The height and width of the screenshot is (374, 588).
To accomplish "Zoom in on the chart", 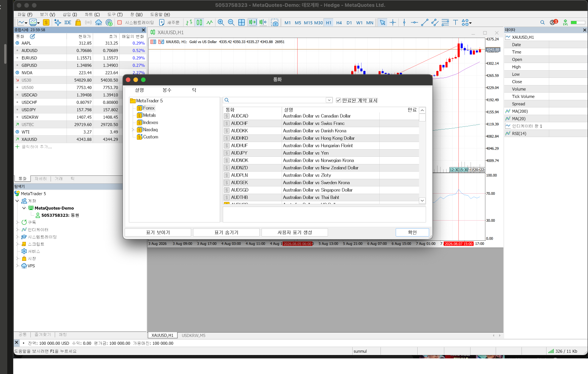I will coord(221,22).
